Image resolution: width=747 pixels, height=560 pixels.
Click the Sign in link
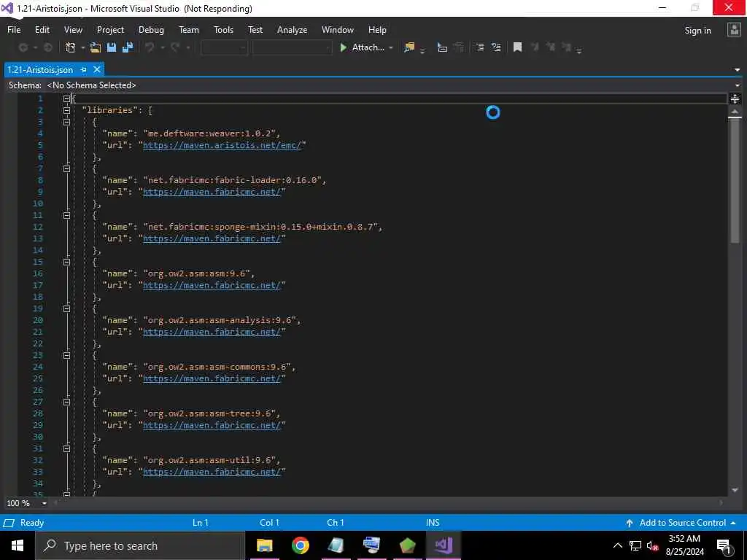tap(697, 30)
